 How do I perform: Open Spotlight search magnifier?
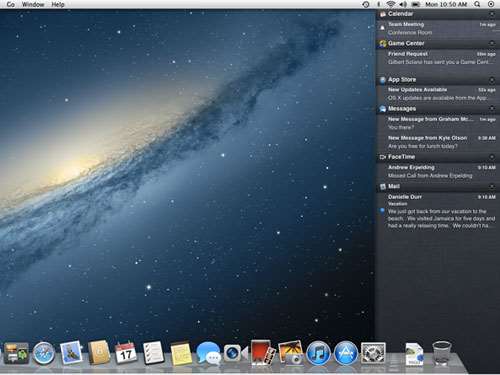[477, 4]
